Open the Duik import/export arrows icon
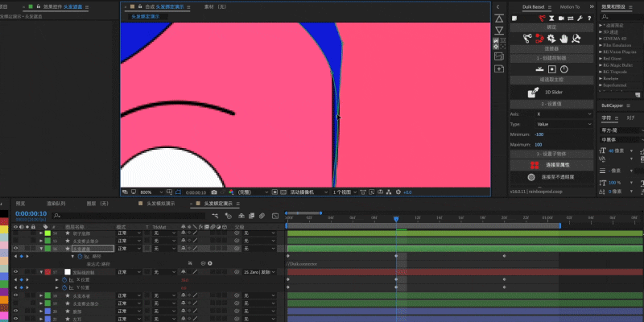This screenshot has height=322, width=644. coord(571,18)
